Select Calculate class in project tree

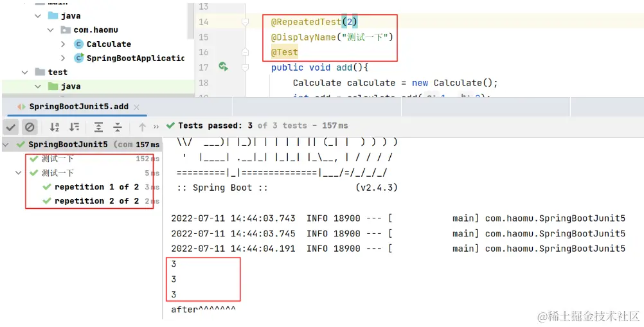109,44
